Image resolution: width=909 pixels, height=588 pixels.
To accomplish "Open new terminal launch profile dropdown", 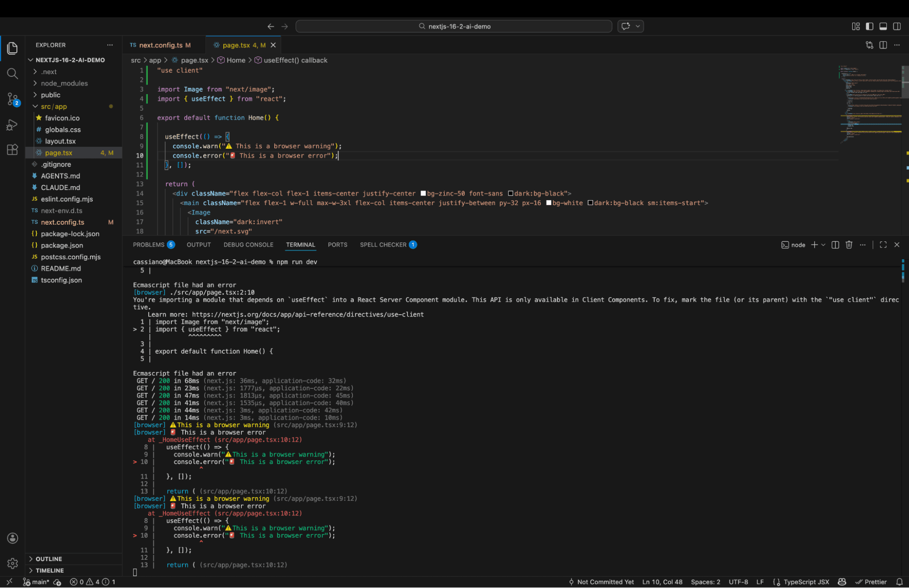I will tap(823, 245).
